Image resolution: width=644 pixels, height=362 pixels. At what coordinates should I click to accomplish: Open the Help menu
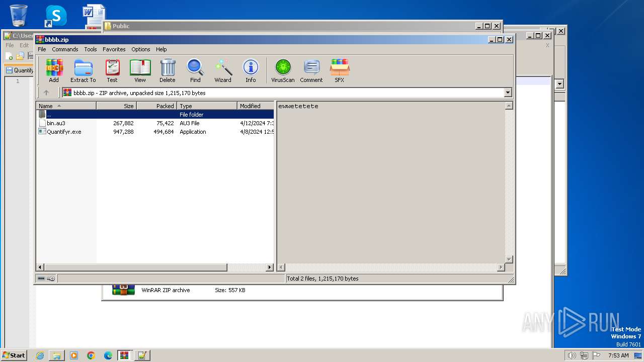click(161, 49)
